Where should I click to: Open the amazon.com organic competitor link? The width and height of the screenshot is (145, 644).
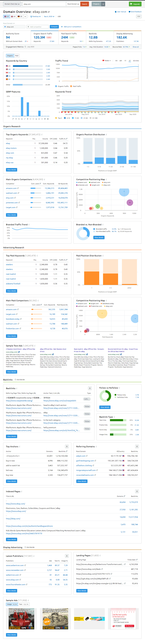(x=11, y=188)
